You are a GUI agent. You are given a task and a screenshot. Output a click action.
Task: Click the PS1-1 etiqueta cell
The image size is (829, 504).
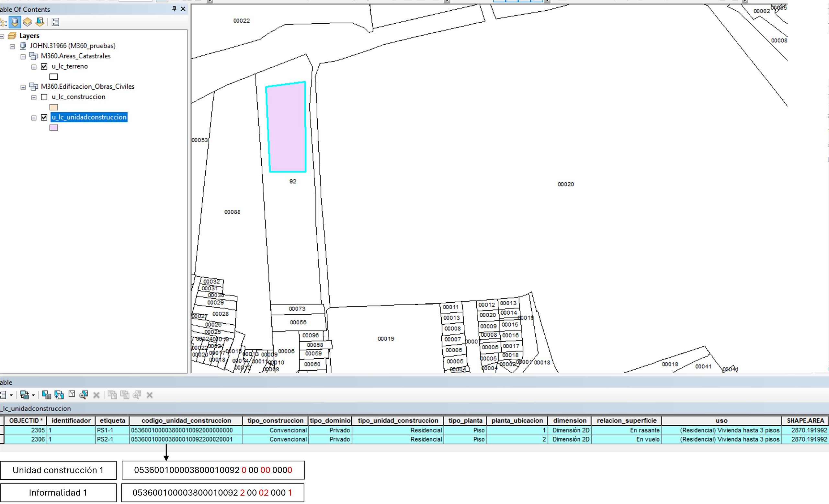[x=112, y=430]
